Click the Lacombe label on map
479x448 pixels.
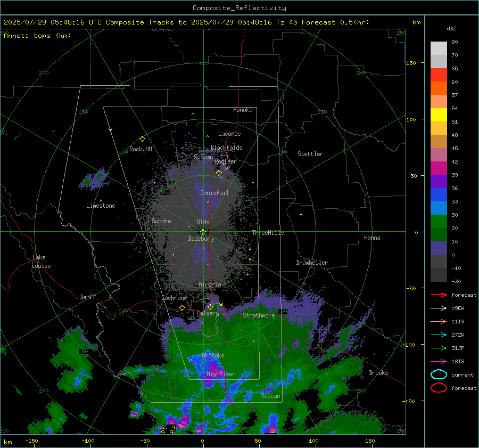(x=229, y=134)
